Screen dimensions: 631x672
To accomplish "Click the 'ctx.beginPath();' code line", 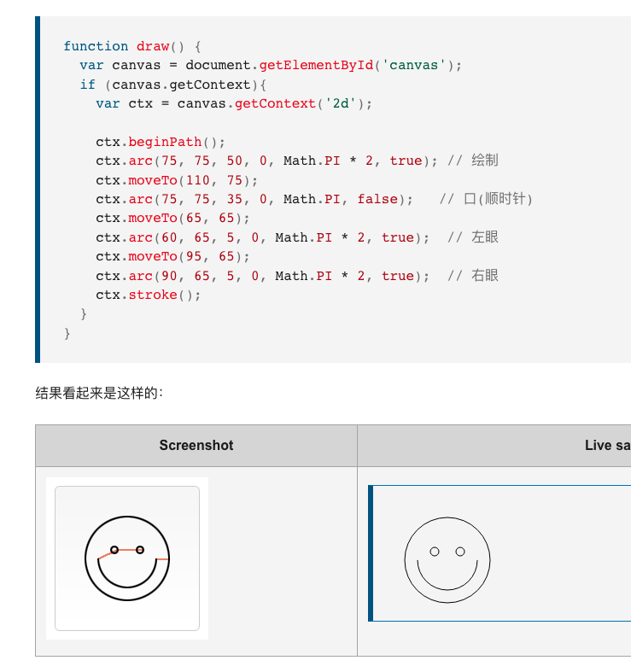I will 161,142.
